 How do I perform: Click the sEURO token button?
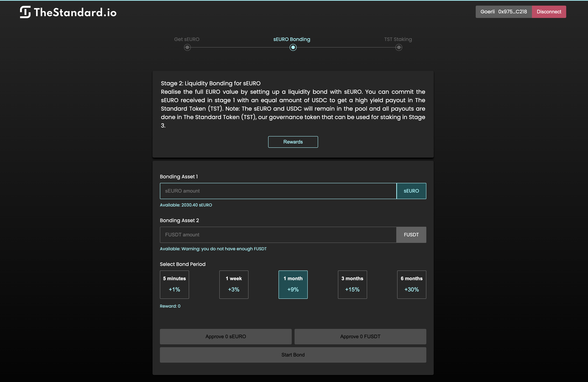[411, 191]
